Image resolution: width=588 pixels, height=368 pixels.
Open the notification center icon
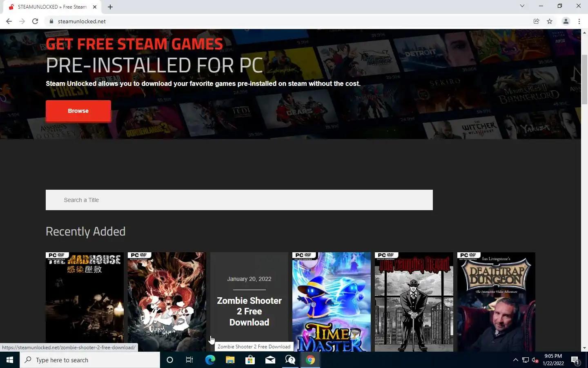(575, 360)
